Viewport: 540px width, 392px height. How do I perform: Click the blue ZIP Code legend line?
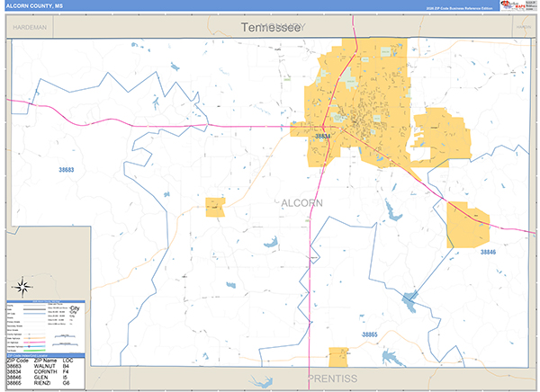click(34, 314)
